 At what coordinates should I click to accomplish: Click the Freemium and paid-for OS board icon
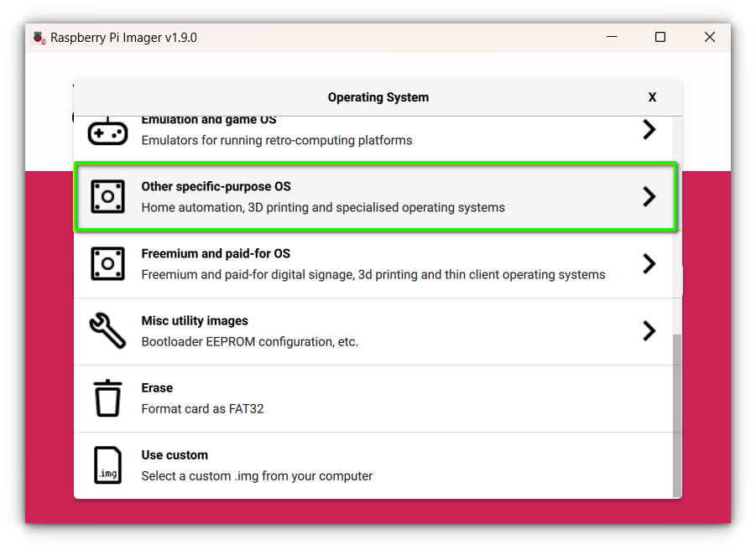(107, 264)
